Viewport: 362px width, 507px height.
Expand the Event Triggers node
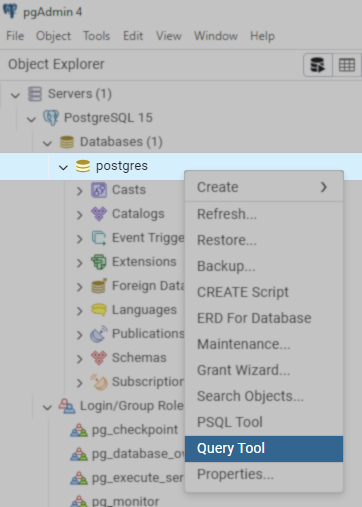(x=79, y=239)
